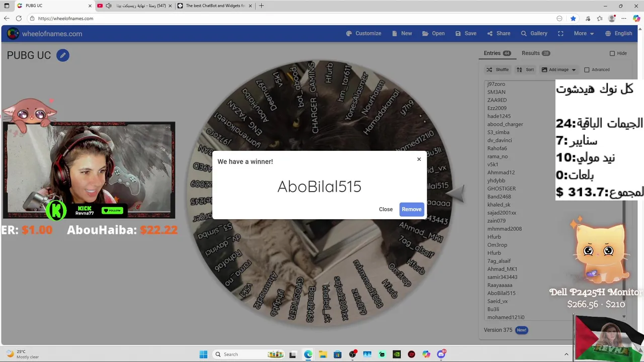644x362 pixels.
Task: Save the current wheel
Action: click(x=465, y=34)
